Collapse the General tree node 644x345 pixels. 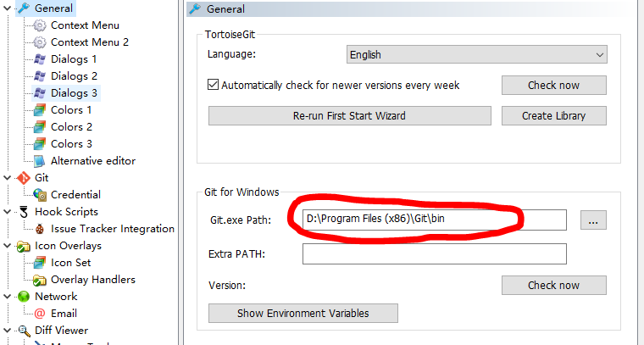[x=7, y=8]
